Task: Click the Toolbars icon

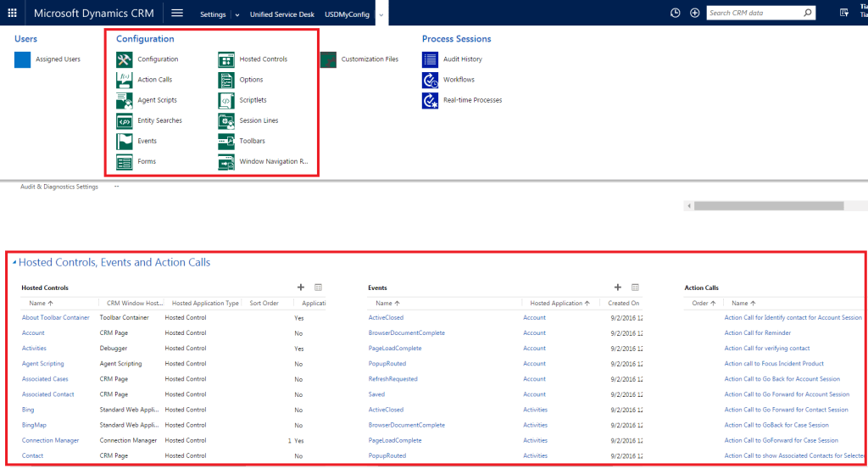Action: tap(225, 141)
